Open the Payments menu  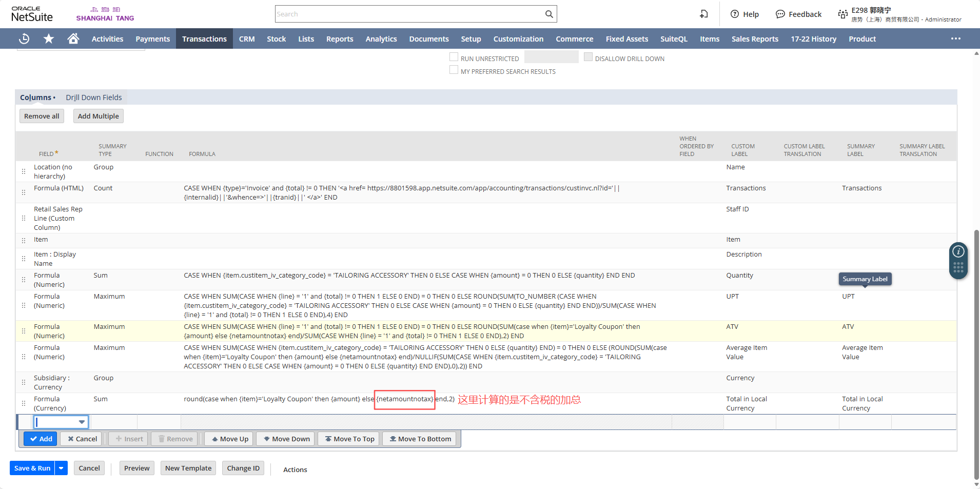[x=152, y=39]
